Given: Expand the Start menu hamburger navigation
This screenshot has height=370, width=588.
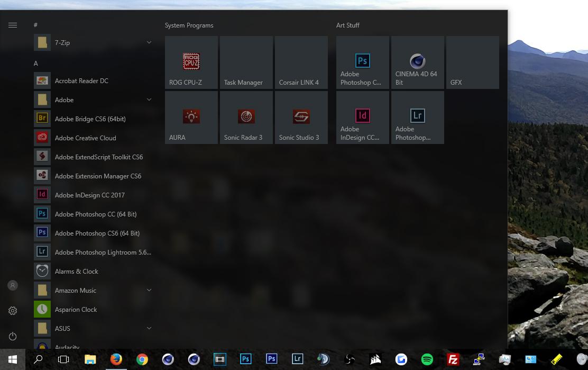Looking at the screenshot, I should click(13, 25).
